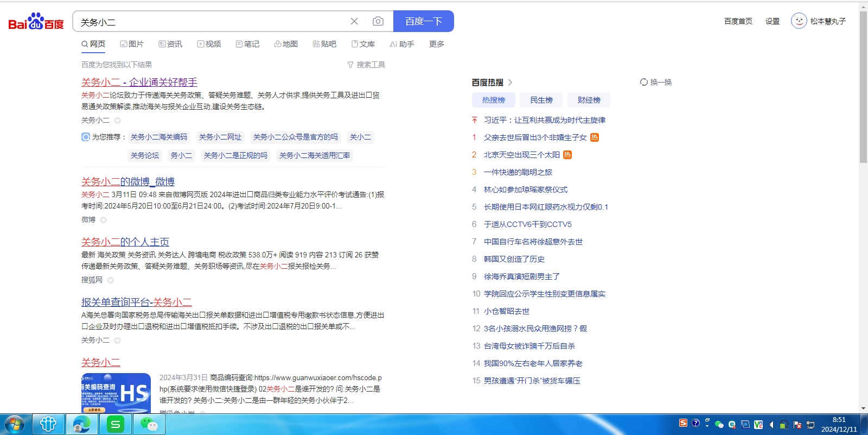Select suggestion 务小二

[x=181, y=155]
